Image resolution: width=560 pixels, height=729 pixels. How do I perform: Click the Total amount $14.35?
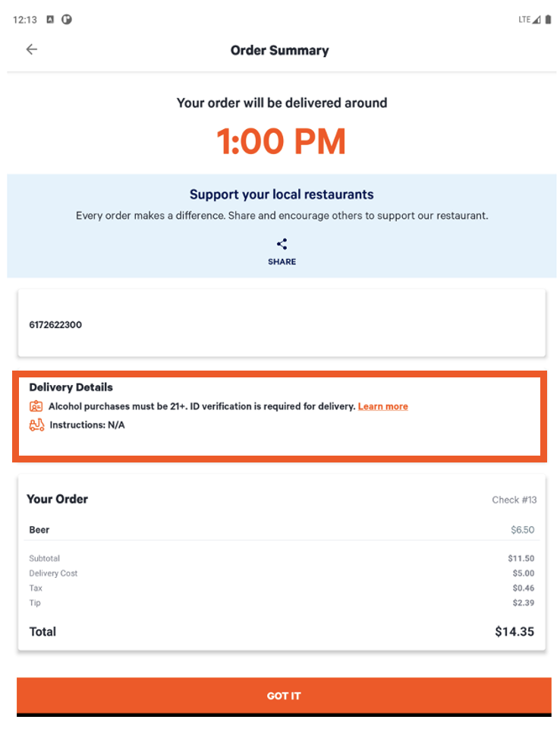point(514,631)
